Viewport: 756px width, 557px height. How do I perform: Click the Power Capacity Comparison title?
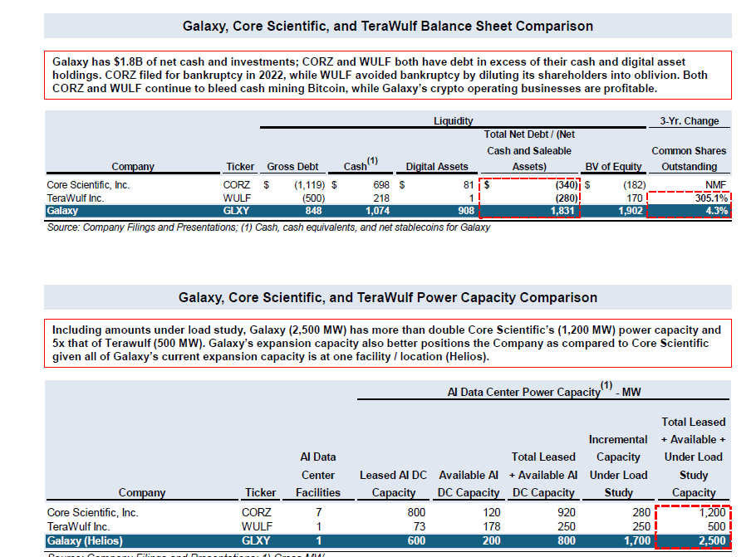click(x=388, y=297)
